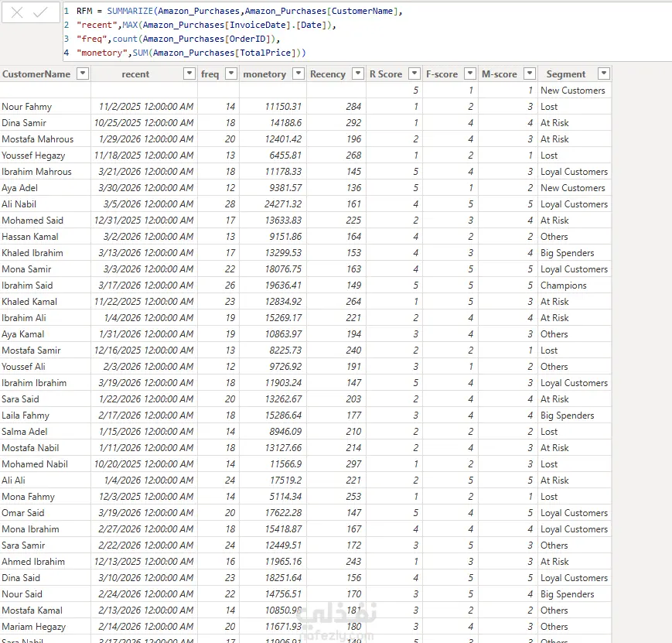Open the monetory column filter dropdown
The image size is (672, 643).
coord(298,74)
